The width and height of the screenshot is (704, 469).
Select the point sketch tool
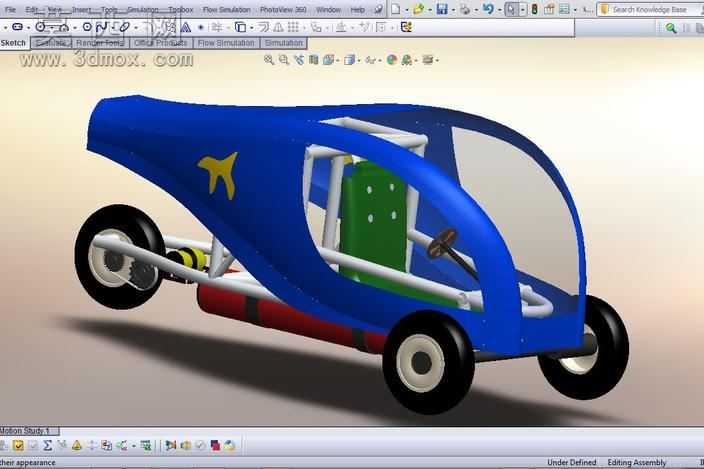point(201,28)
